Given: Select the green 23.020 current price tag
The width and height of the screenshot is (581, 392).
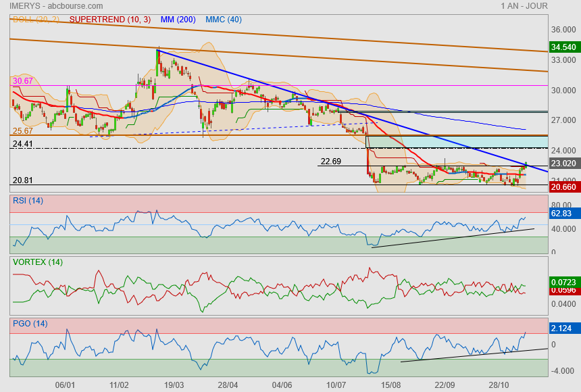Looking at the screenshot, I should (563, 164).
